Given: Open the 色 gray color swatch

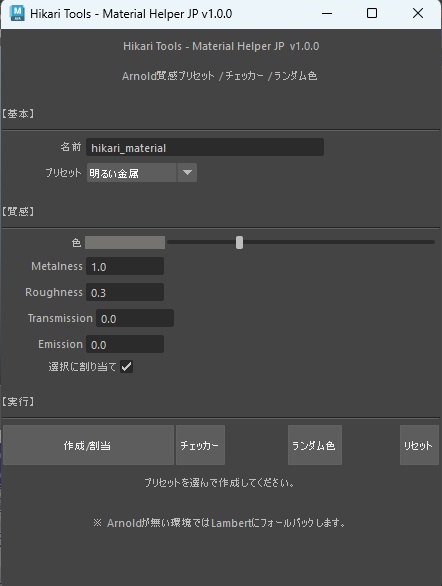Looking at the screenshot, I should tap(125, 242).
